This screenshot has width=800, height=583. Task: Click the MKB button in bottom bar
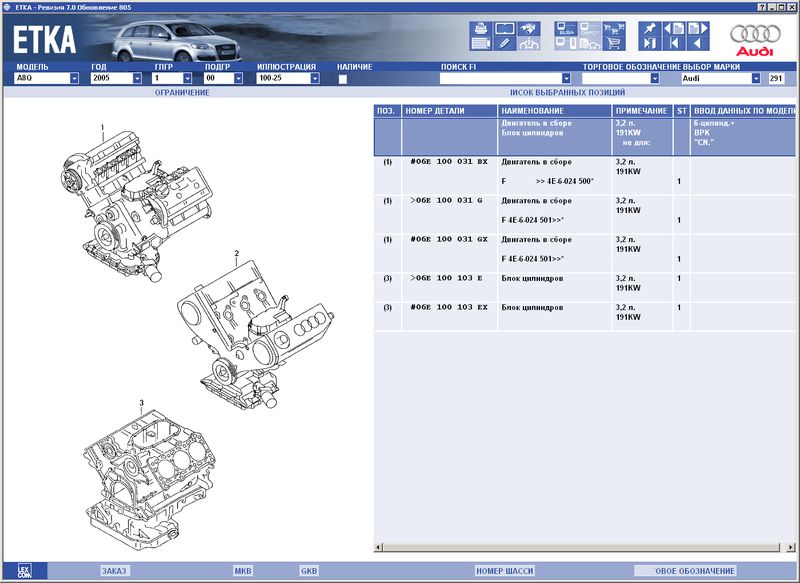click(x=243, y=571)
